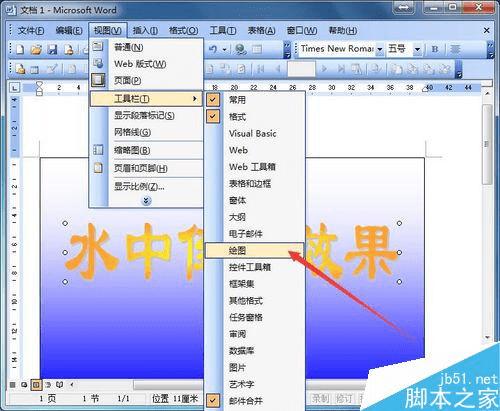Click the Header and Footer icon in View menu
The width and height of the screenshot is (500, 411).
(98, 168)
